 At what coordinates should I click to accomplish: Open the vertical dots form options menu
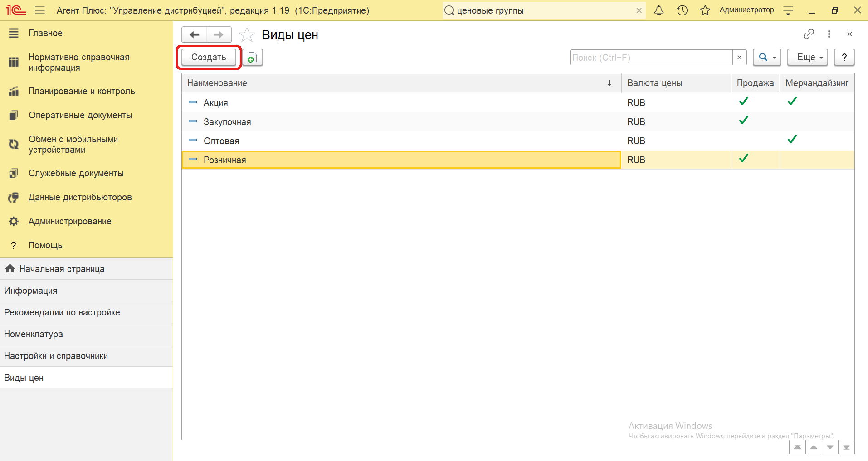(829, 34)
